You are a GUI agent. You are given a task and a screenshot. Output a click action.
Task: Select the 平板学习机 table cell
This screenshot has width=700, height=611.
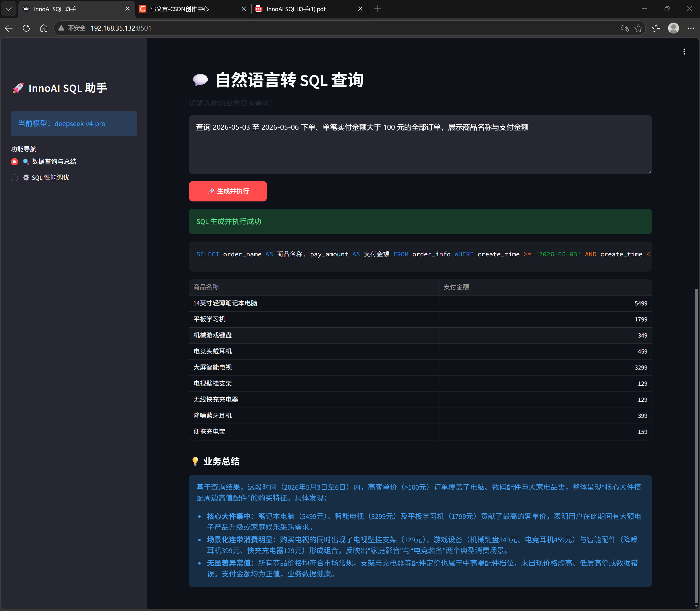click(315, 319)
